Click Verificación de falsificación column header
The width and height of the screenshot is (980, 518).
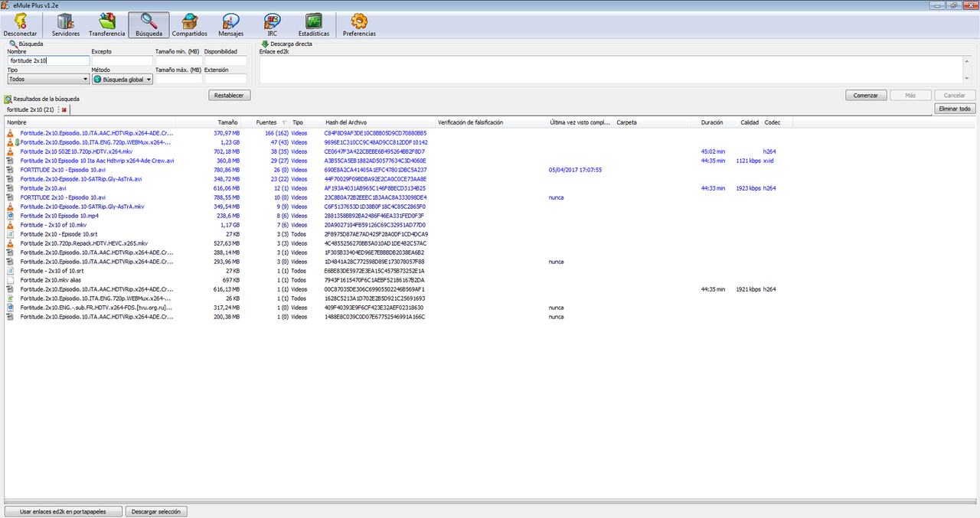point(492,122)
